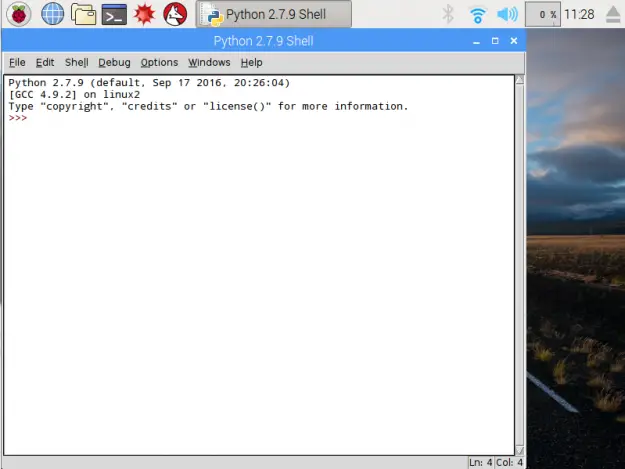
Task: Close the Python Shell window
Action: point(514,41)
